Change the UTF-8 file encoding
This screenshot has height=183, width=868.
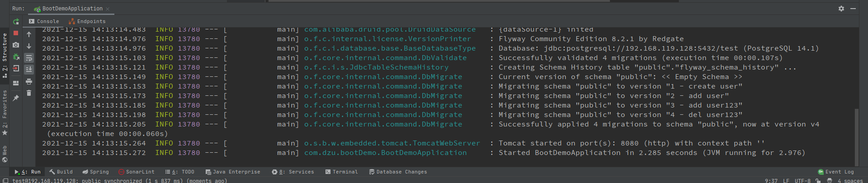802,180
